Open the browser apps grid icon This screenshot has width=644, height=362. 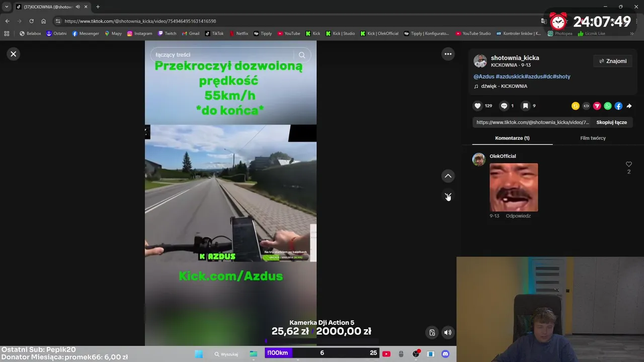(x=7, y=34)
